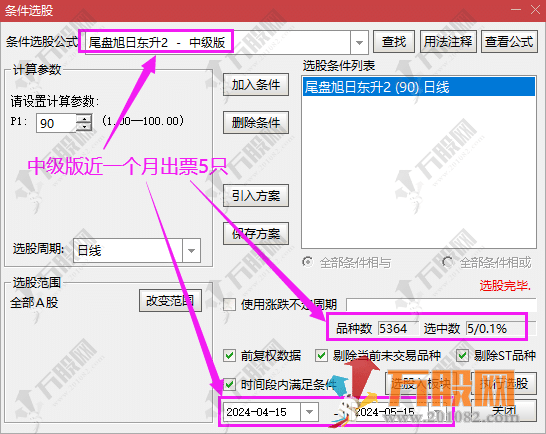Toggle 剔除当前未交易品种 checkbox

tap(321, 356)
